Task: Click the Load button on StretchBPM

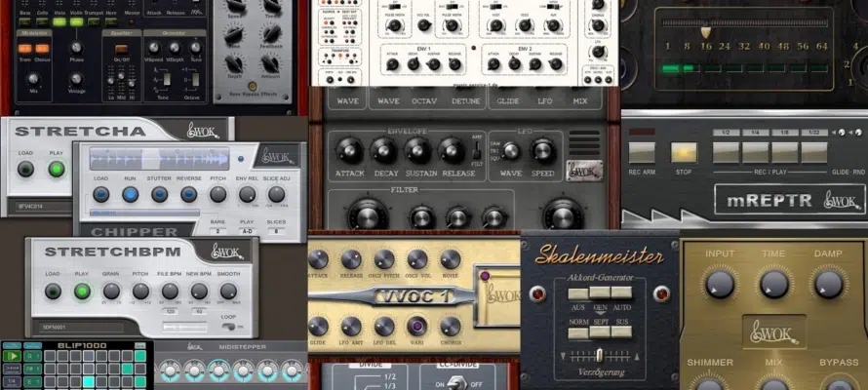Action: (53, 291)
